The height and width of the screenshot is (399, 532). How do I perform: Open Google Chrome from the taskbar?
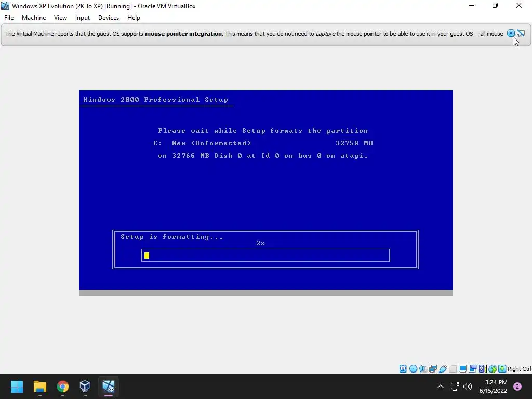coord(63,387)
